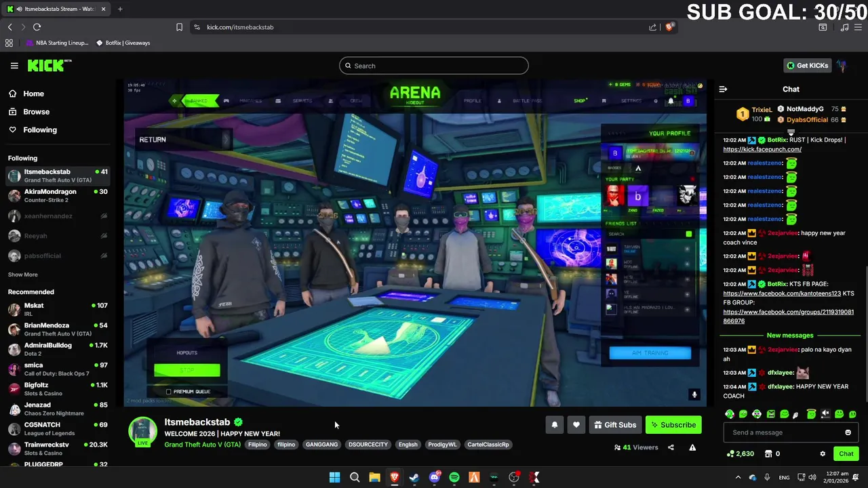Image resolution: width=868 pixels, height=488 pixels.
Task: Open recommended channel AdmiralBulldog
Action: coord(58,349)
